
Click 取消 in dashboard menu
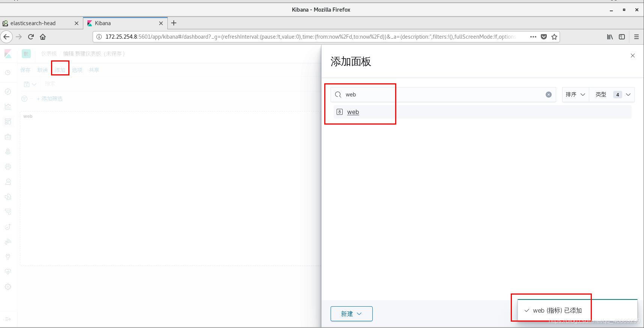[x=42, y=70]
